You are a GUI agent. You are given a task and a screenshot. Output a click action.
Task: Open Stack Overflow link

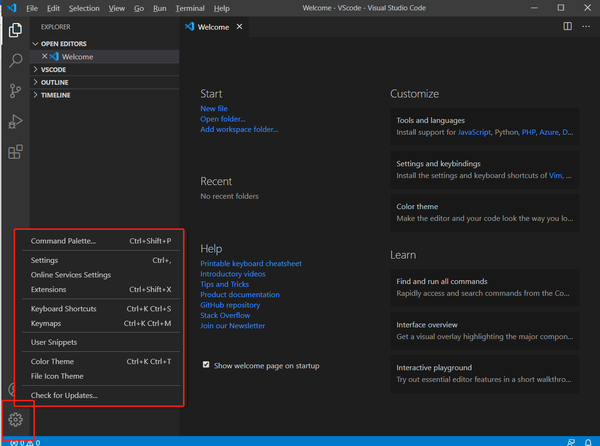click(x=225, y=315)
